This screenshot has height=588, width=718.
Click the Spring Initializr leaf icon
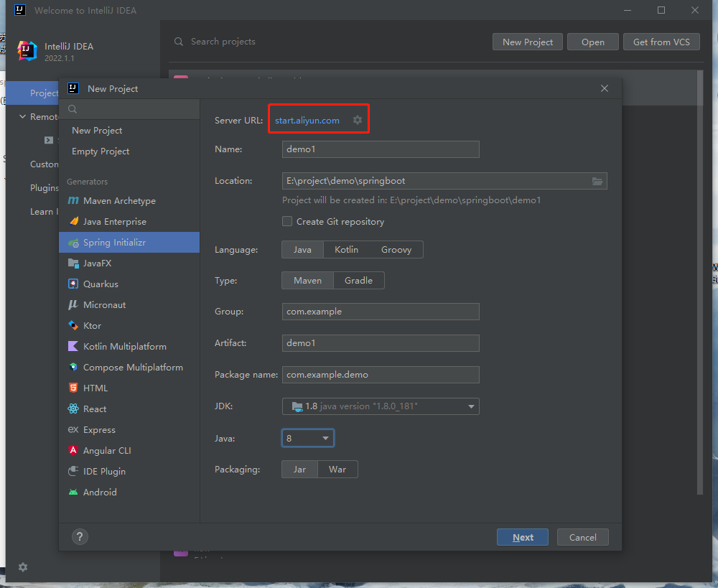73,243
